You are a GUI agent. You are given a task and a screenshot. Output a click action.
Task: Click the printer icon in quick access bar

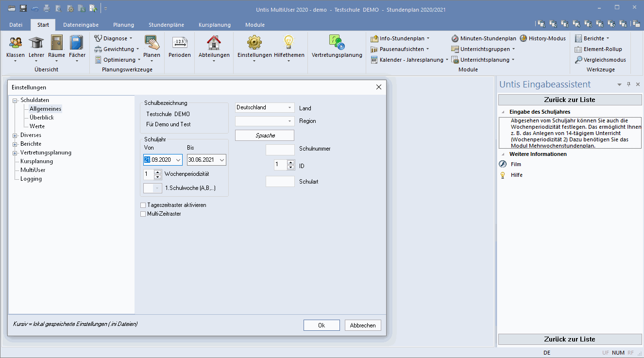coord(47,8)
